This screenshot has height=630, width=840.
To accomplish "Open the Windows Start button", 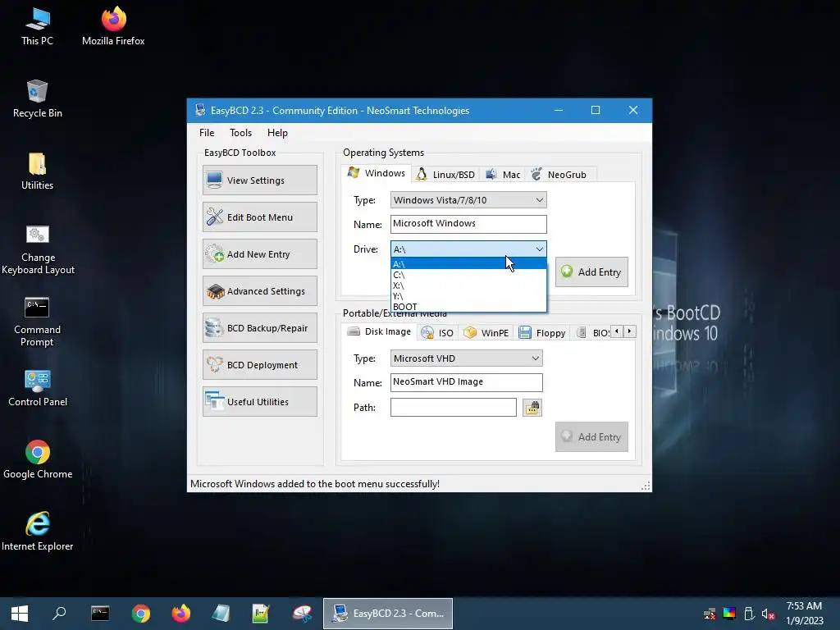I will [x=20, y=614].
